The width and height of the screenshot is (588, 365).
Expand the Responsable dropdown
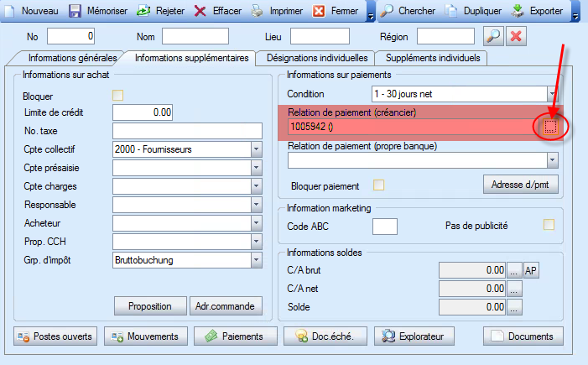pyautogui.click(x=256, y=205)
